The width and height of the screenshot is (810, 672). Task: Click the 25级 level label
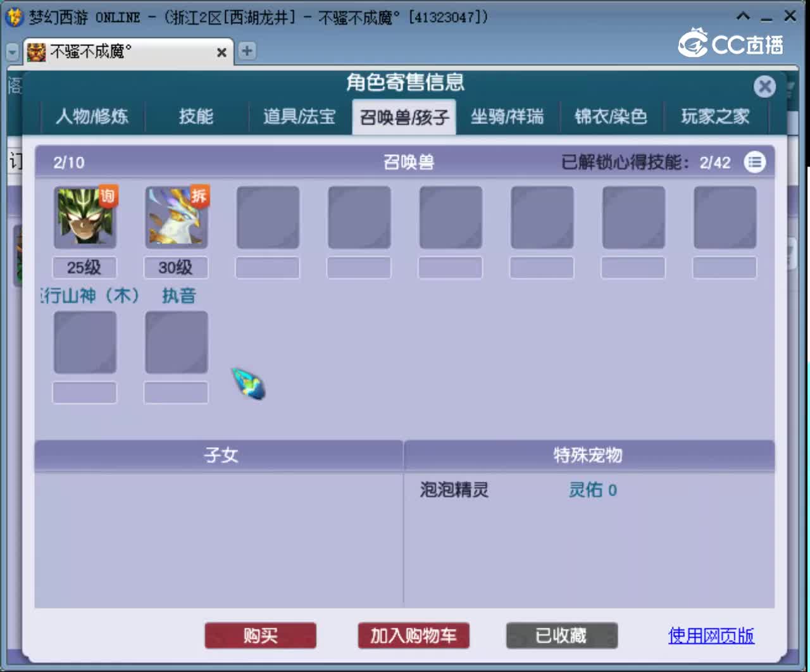tap(84, 267)
